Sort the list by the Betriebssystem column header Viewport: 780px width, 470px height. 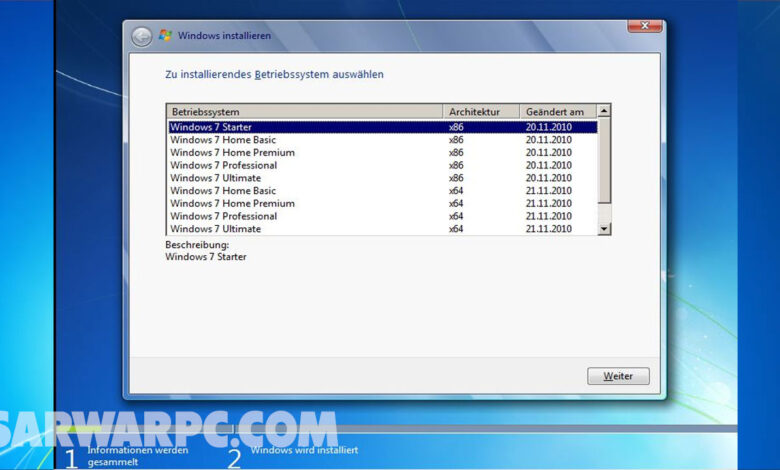tap(304, 111)
